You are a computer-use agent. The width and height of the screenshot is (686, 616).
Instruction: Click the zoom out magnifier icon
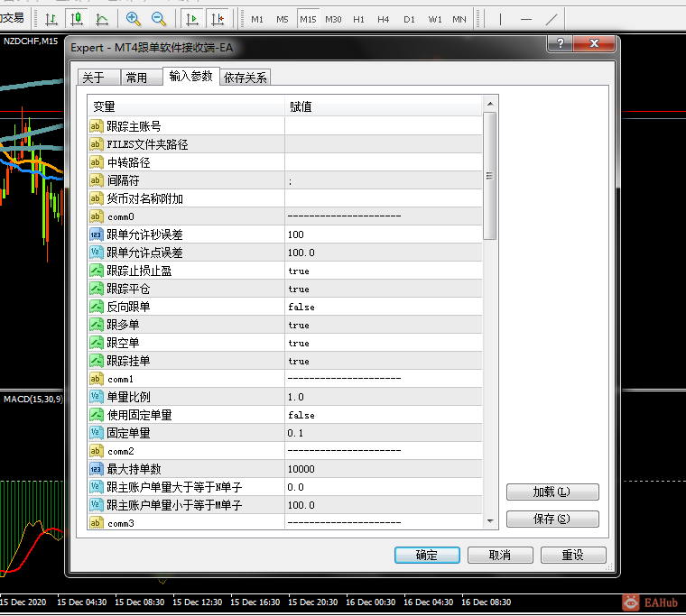(158, 19)
